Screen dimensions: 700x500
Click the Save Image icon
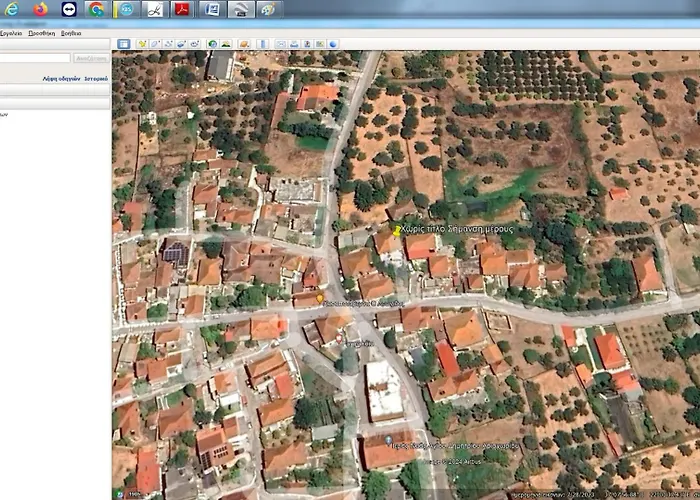308,44
